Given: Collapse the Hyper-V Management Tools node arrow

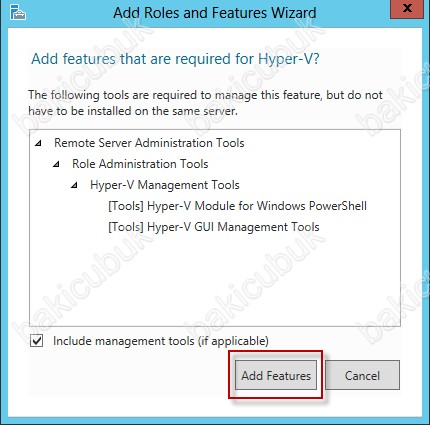Looking at the screenshot, I should tap(74, 185).
